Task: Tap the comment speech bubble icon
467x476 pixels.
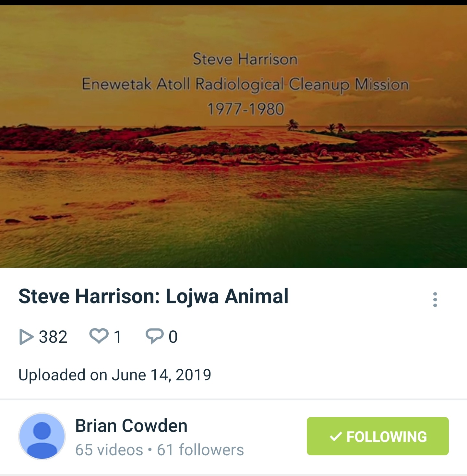Action: click(x=154, y=336)
